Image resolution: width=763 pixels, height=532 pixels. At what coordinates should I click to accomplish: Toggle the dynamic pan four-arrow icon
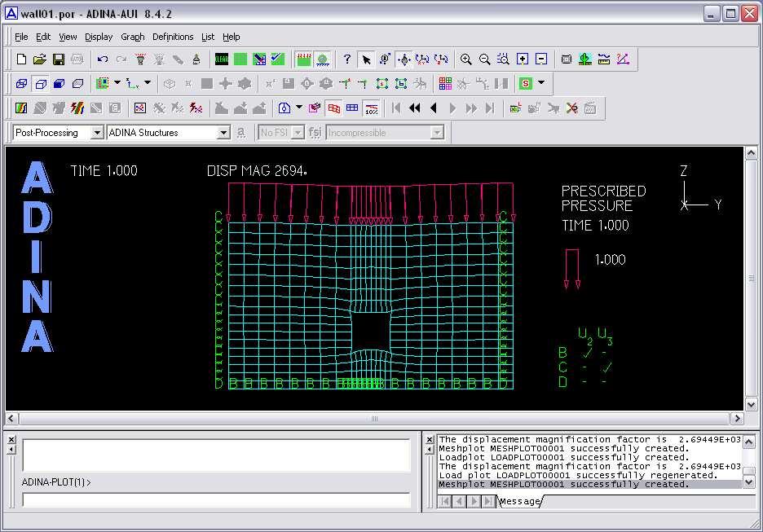click(404, 59)
